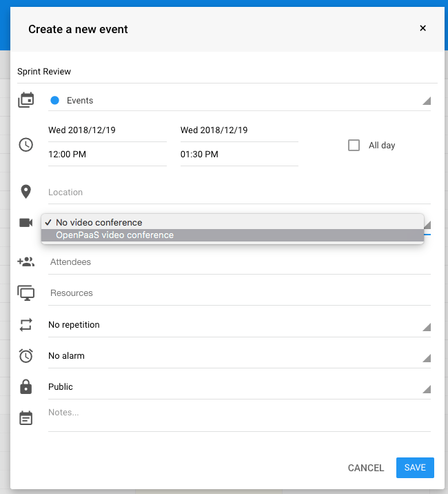Click the location pin icon
This screenshot has width=448, height=494.
tap(26, 192)
